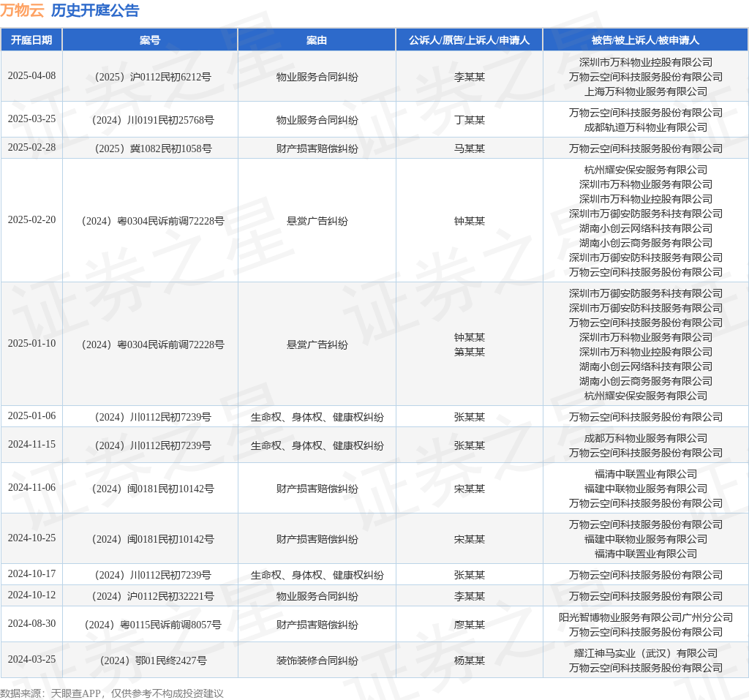The image size is (749, 700).
Task: Click 湖南小创云网络科技有限公司 in the 2025-01-10 row
Action: pyautogui.click(x=645, y=366)
